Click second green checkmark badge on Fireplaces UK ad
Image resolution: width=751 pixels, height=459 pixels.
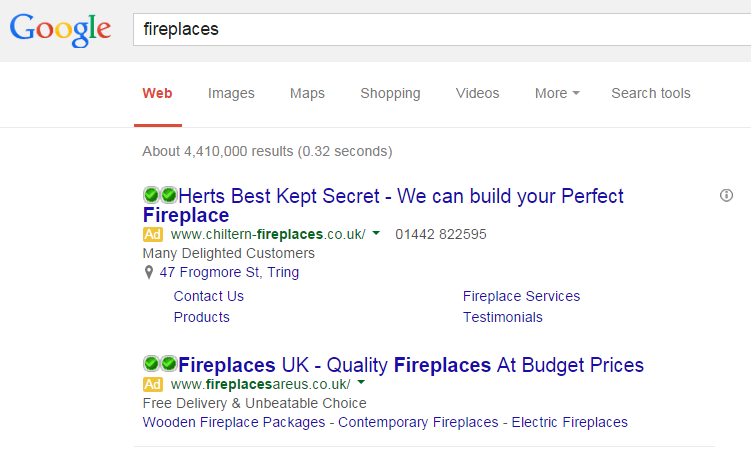169,364
